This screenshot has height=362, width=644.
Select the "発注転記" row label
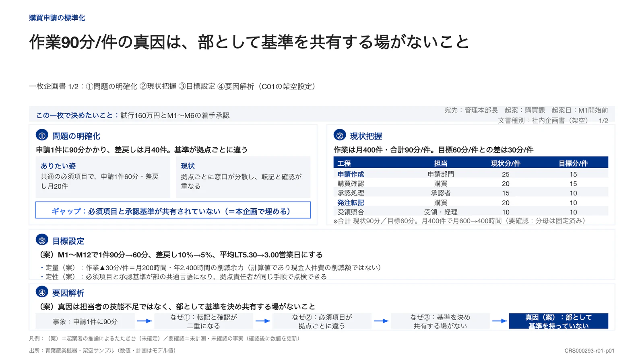tap(351, 203)
